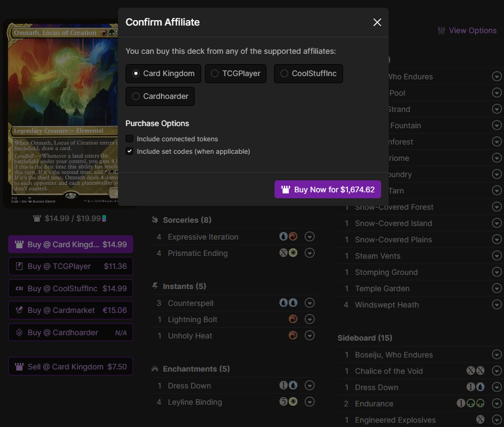Image resolution: width=504 pixels, height=427 pixels.
Task: Expand options arrow for Expressive Iteration
Action: pos(310,237)
